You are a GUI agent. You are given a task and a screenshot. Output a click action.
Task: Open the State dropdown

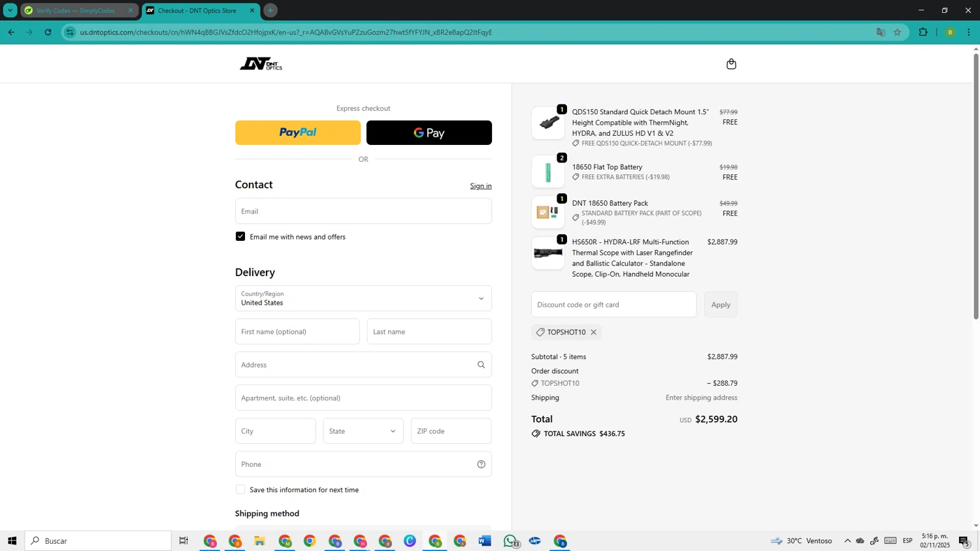click(363, 431)
